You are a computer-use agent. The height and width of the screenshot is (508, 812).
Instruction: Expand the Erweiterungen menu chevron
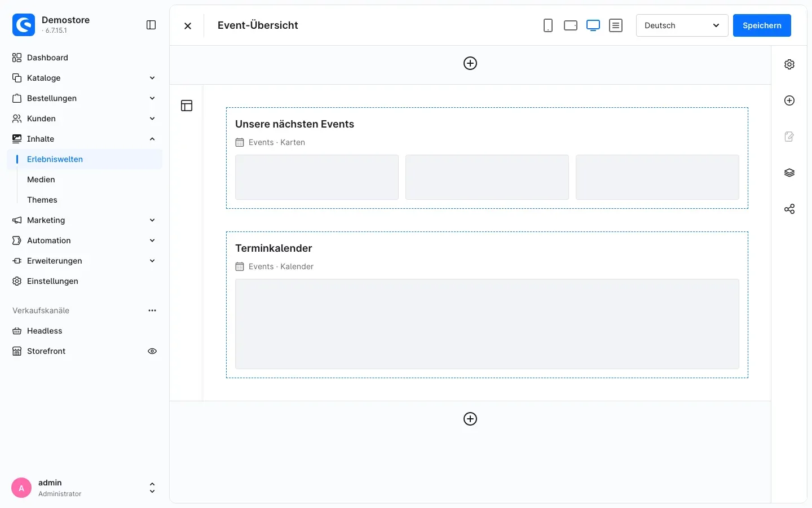[152, 261]
